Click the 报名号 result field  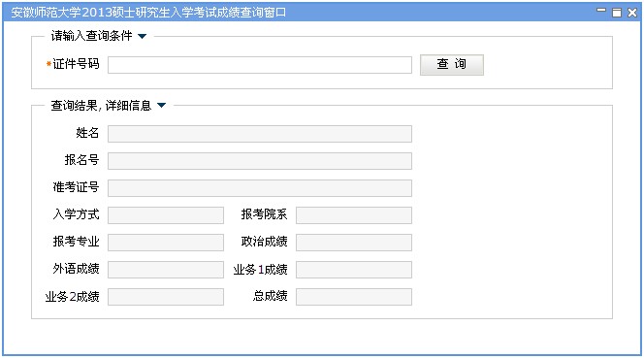click(260, 161)
